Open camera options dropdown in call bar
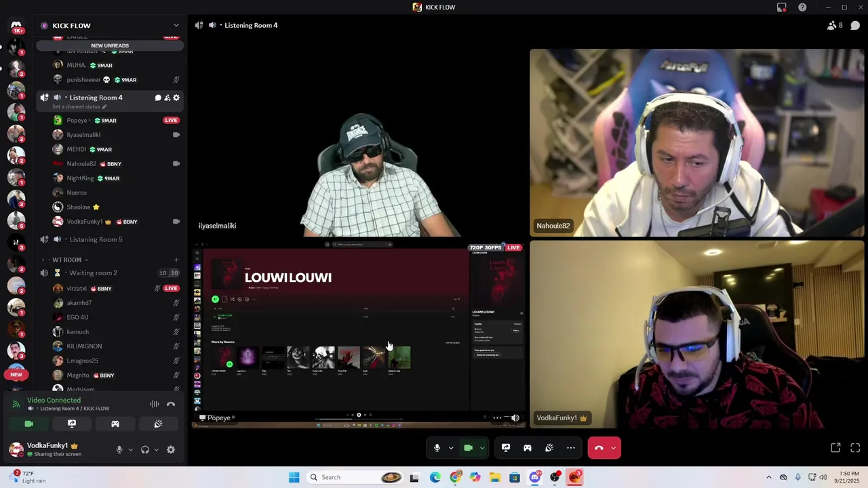 pyautogui.click(x=482, y=447)
